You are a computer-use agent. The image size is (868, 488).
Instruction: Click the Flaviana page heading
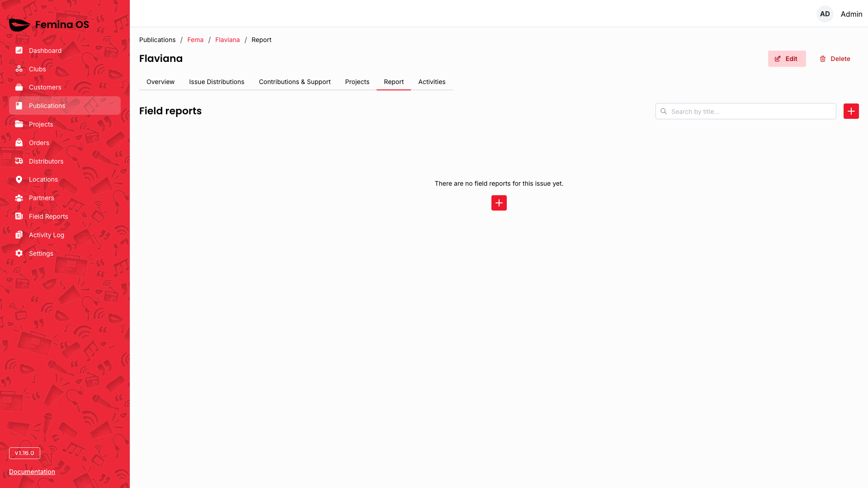coord(161,58)
